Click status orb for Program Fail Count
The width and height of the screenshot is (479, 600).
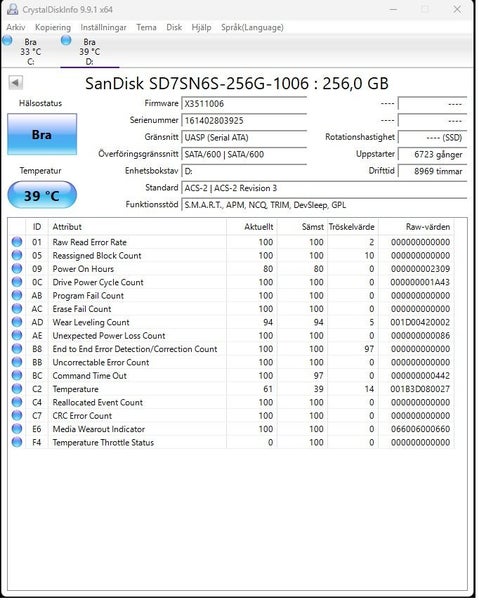point(17,295)
